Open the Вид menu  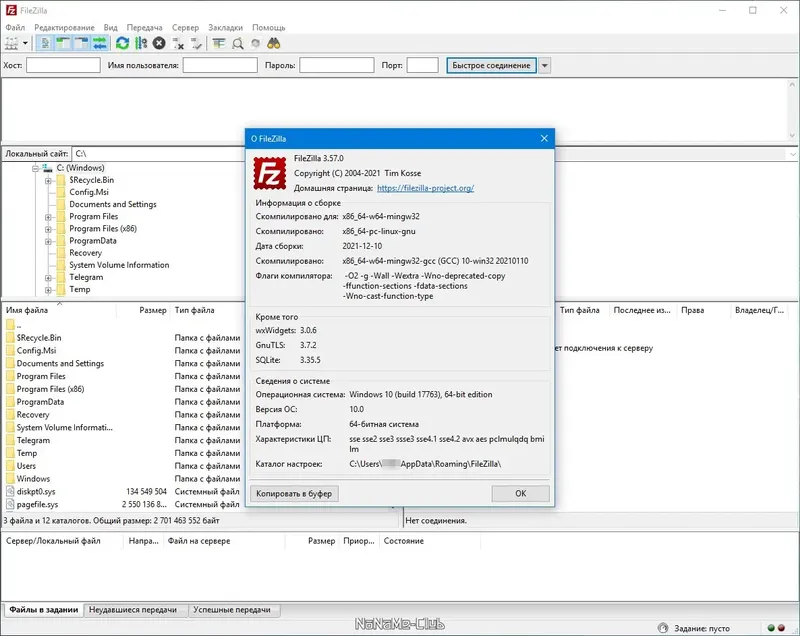(x=110, y=28)
